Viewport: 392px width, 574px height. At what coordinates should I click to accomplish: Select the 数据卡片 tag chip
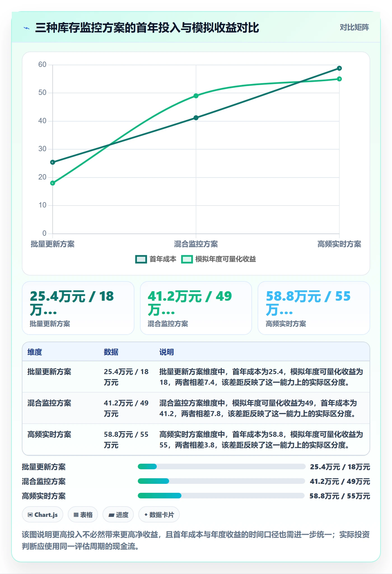(x=159, y=514)
